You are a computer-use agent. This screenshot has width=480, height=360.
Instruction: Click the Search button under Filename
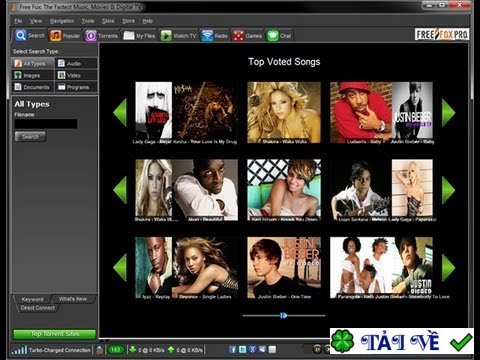coord(30,136)
